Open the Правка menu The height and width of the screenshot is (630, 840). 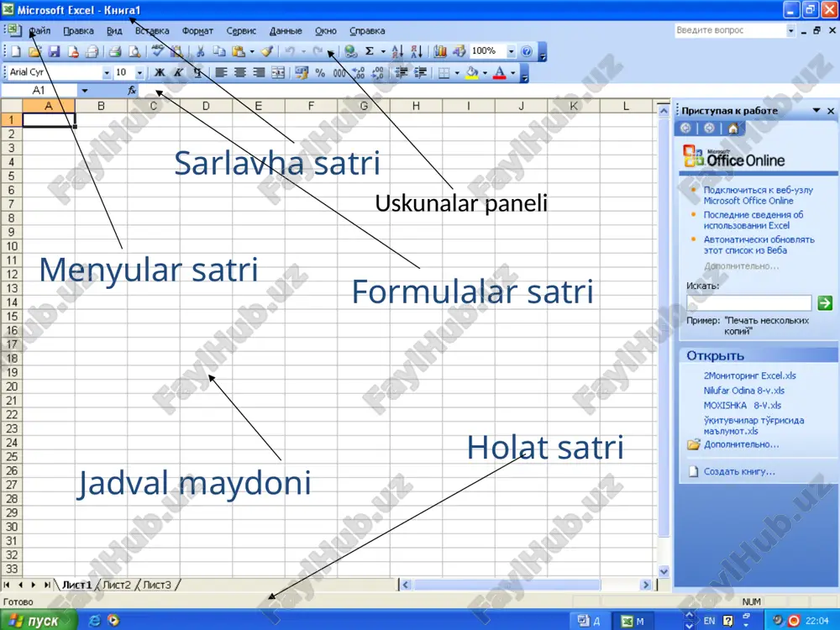click(78, 31)
